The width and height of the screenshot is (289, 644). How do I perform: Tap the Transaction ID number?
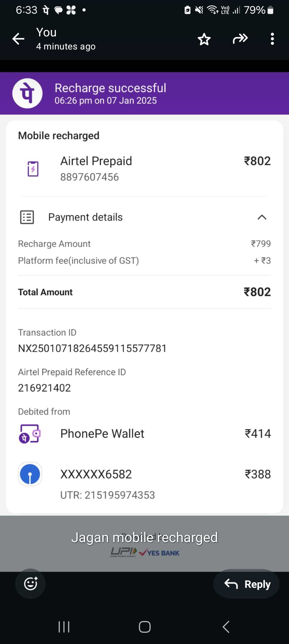click(92, 348)
